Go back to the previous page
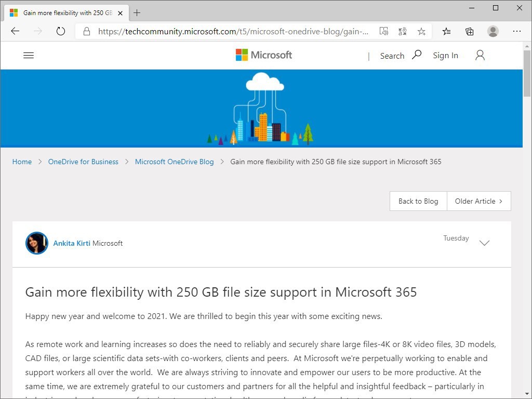The height and width of the screenshot is (399, 532). tap(15, 31)
